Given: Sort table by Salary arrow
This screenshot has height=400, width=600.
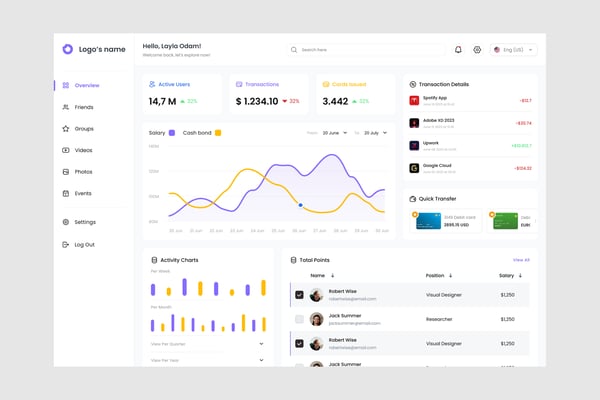Looking at the screenshot, I should (x=520, y=276).
